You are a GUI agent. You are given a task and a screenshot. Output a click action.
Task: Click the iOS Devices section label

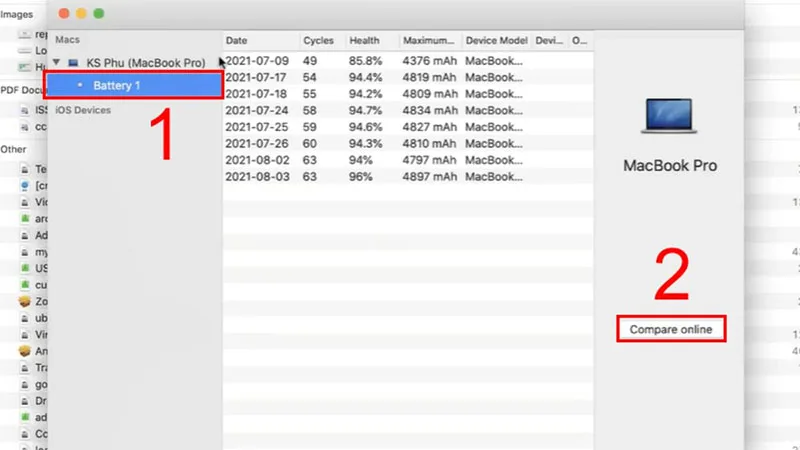pos(83,110)
